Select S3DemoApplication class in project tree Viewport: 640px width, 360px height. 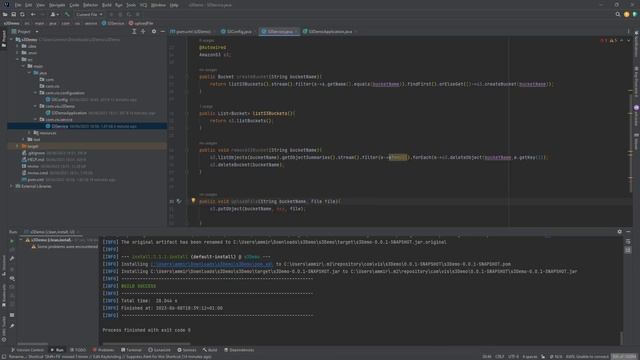point(69,113)
